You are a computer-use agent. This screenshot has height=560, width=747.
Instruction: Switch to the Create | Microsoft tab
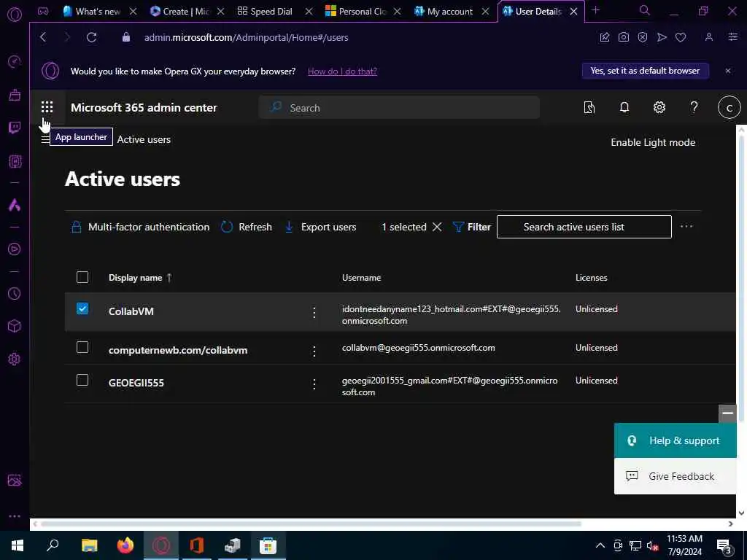186,11
